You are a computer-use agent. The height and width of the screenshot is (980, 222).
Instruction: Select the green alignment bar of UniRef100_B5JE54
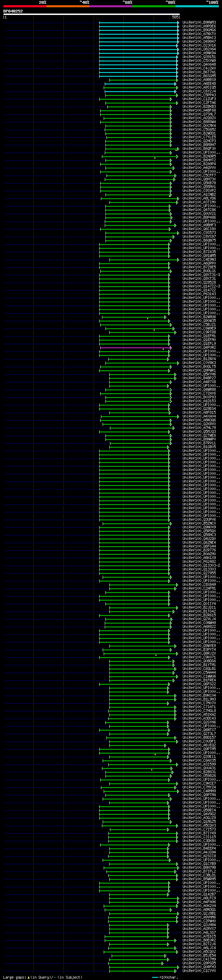coord(139,955)
